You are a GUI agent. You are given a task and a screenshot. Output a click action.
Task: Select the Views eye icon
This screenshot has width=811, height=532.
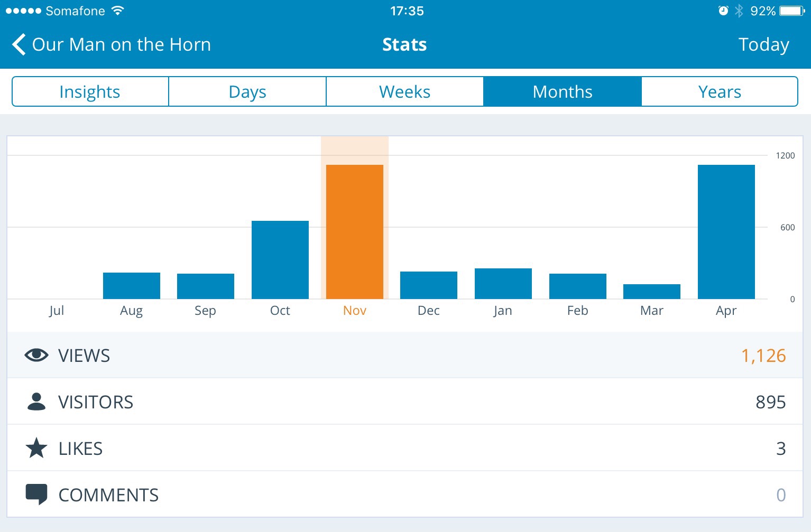tap(36, 355)
